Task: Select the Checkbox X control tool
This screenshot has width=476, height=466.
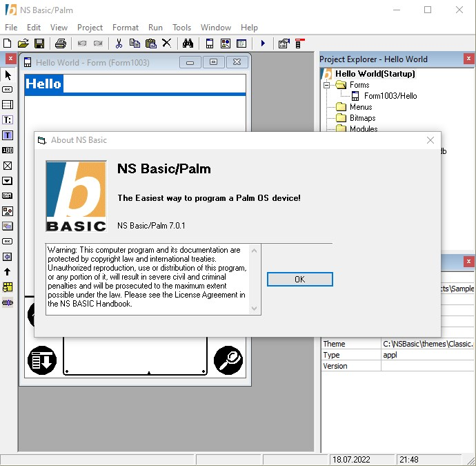Action: pyautogui.click(x=8, y=166)
